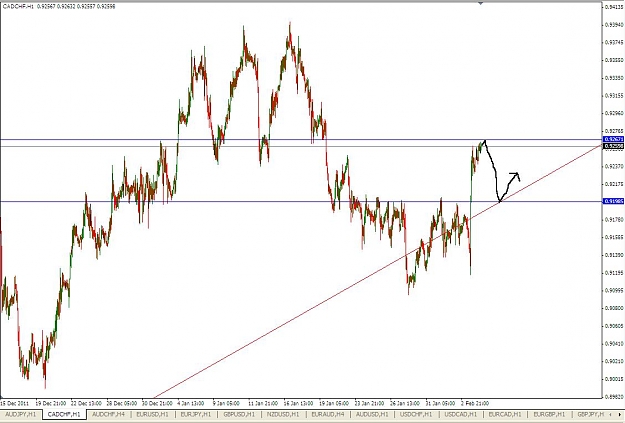625x423 pixels.
Task: Open the EURAUD,H4 chart tab
Action: pos(328,415)
